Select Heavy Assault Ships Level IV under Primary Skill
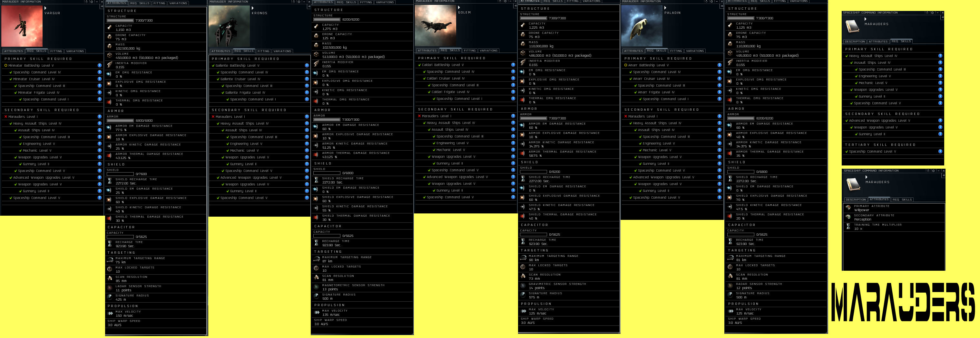Viewport: 980px width, 338px height. tap(893, 56)
